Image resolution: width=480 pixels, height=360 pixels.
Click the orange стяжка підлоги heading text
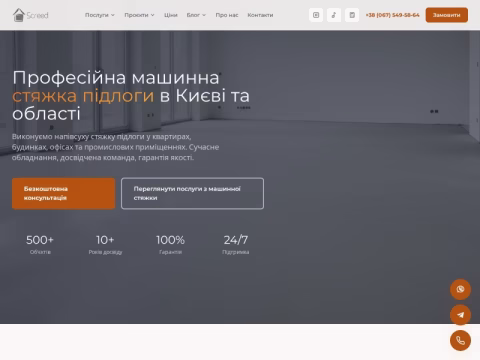[83, 96]
